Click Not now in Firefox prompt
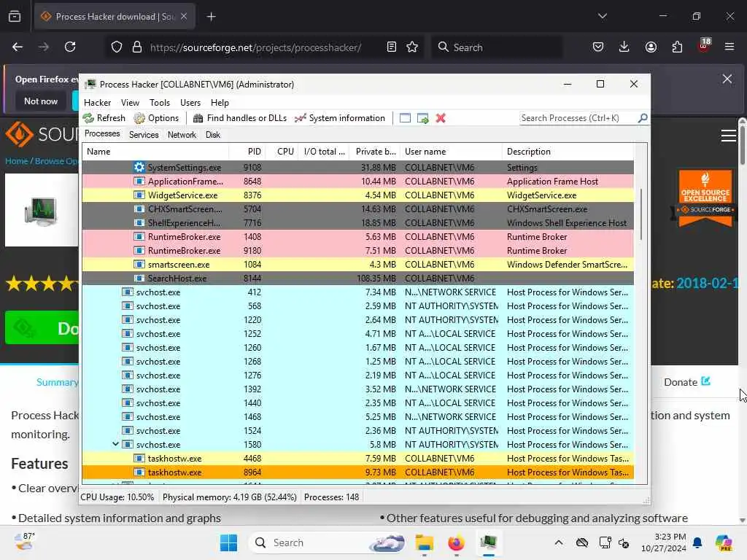 [x=41, y=101]
